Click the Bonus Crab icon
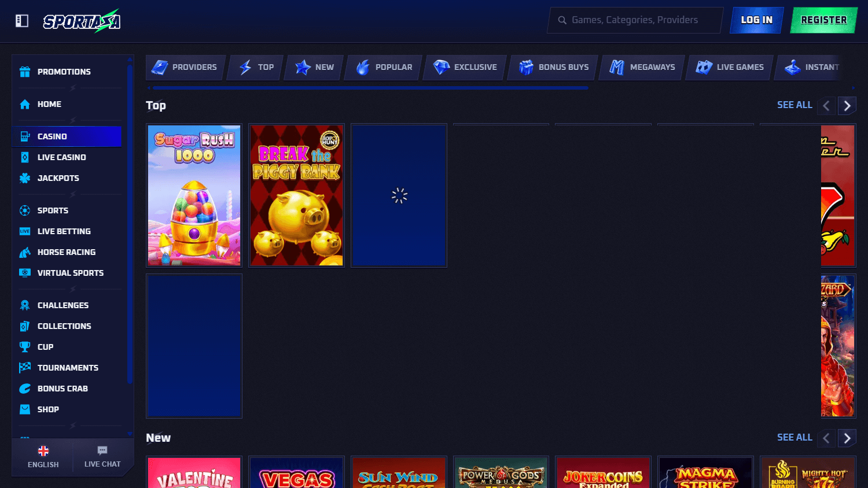The height and width of the screenshot is (488, 868). pos(25,389)
